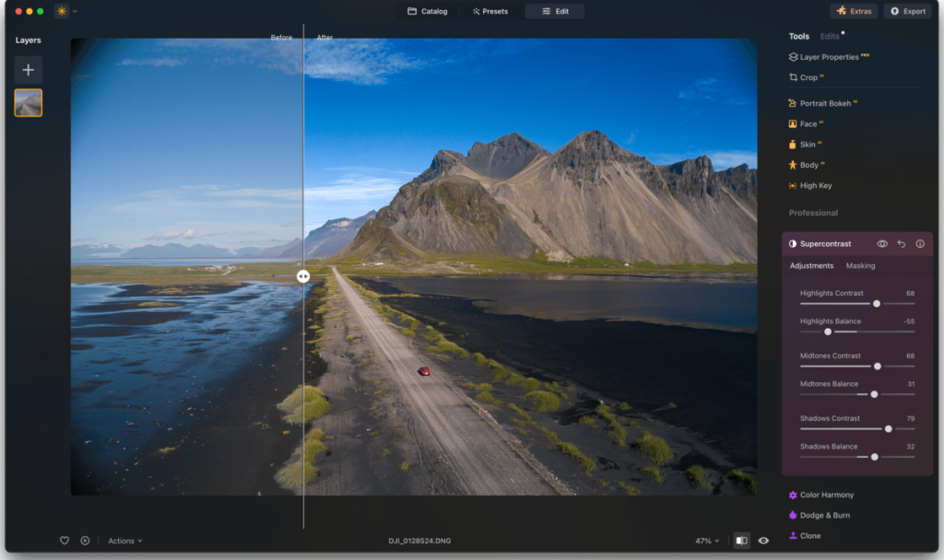
Task: Click the Luminar sun logo icon
Action: tap(62, 11)
